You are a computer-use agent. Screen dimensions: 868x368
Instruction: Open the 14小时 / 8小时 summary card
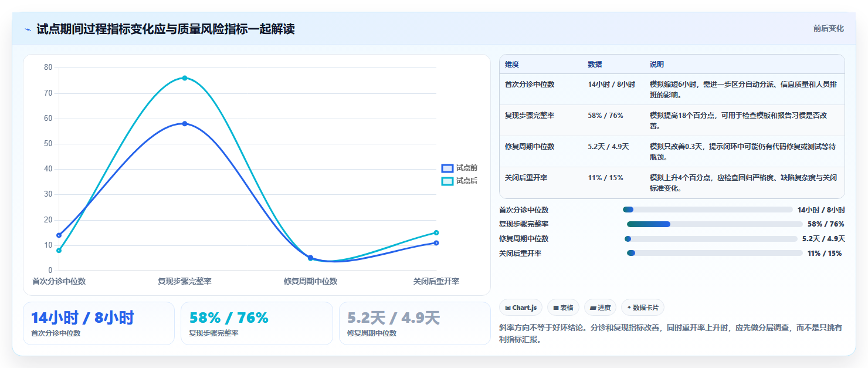[99, 323]
